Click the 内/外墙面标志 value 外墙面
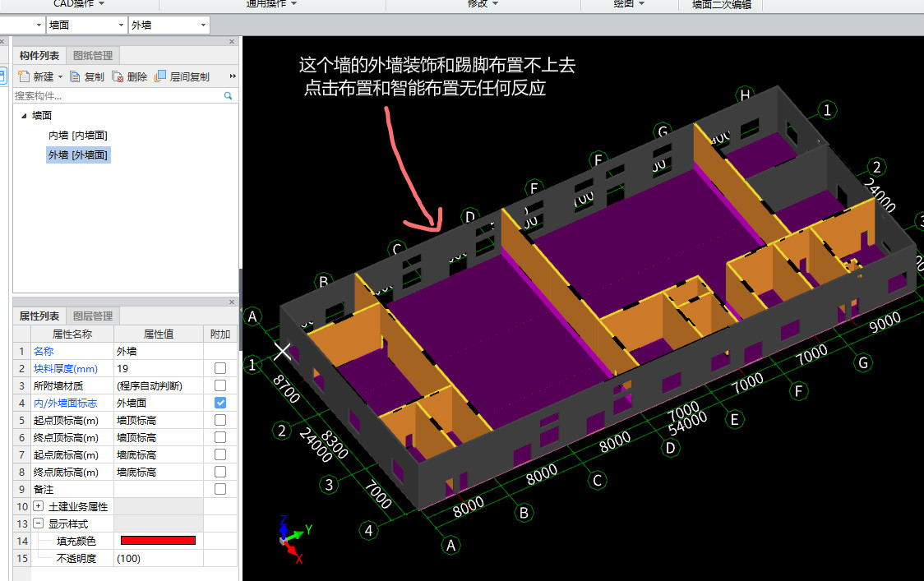The height and width of the screenshot is (581, 924). pos(159,403)
